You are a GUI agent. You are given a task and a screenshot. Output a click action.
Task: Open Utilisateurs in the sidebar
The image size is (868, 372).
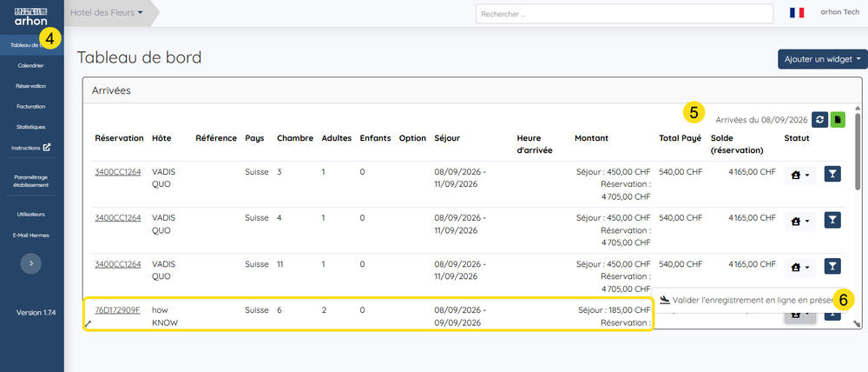tap(31, 214)
